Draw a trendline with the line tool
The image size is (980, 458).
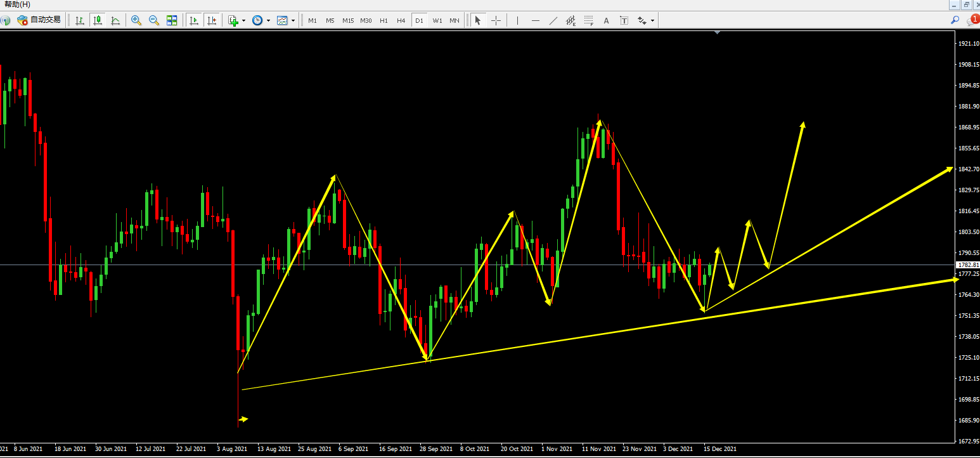(x=553, y=20)
